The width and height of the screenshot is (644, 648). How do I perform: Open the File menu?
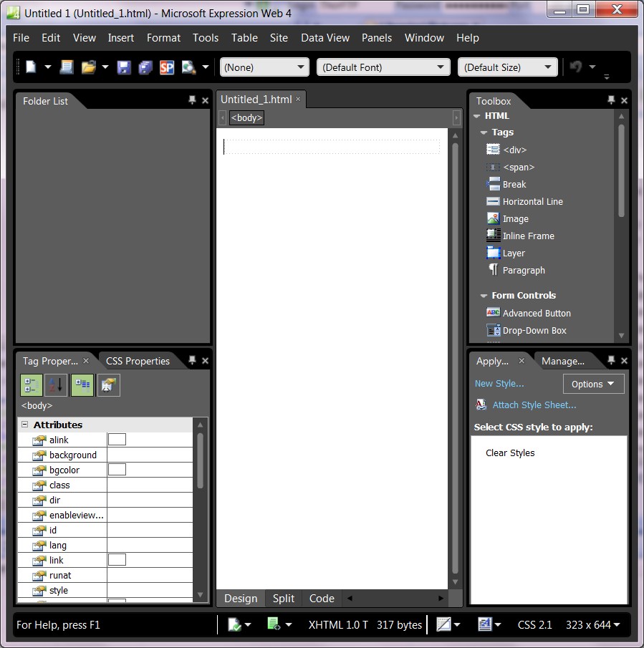(x=21, y=38)
